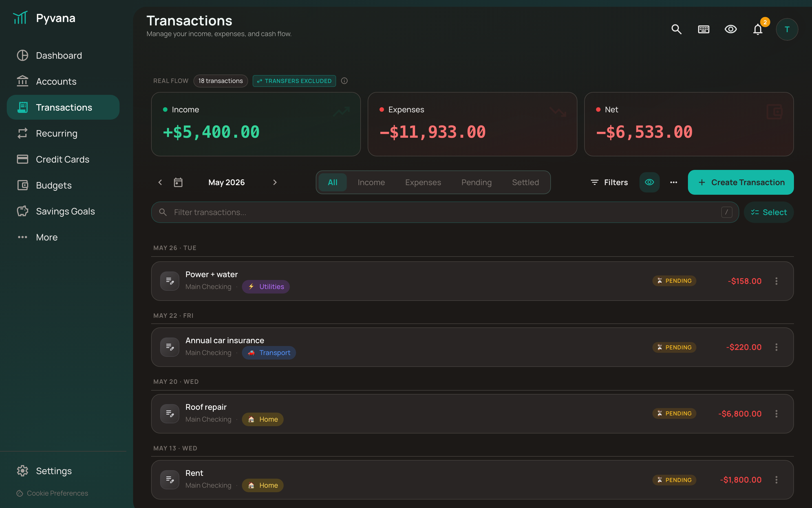Click the edit icon on Rent row
This screenshot has height=508, width=812.
(x=170, y=480)
